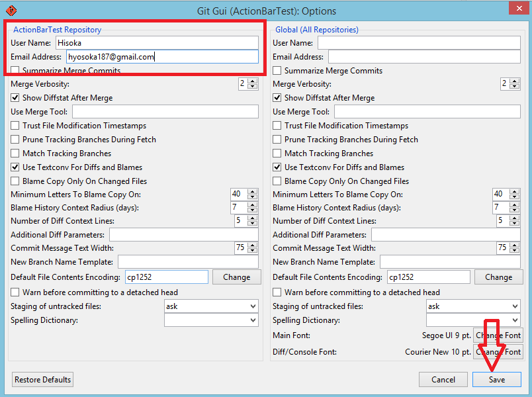Decrease Global Minimum Letters To Blame Copy On

(515, 197)
